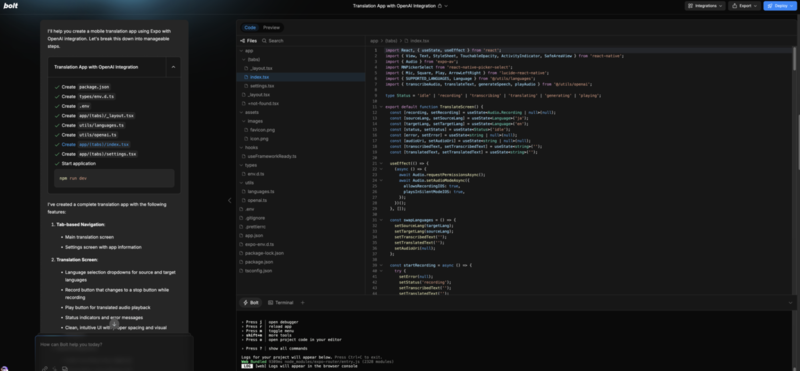The image size is (800, 371).
Task: Click the Create package.json step
Action: (x=82, y=87)
